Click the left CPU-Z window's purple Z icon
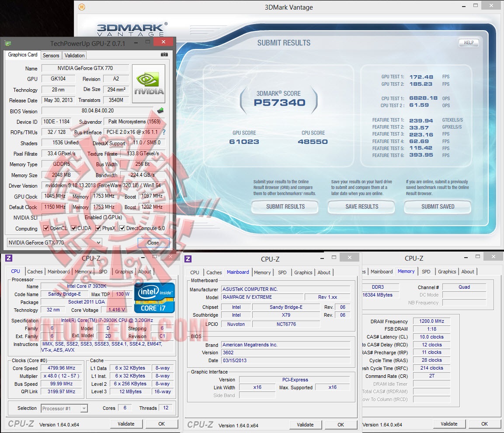The width and height of the screenshot is (504, 433). [x=9, y=258]
